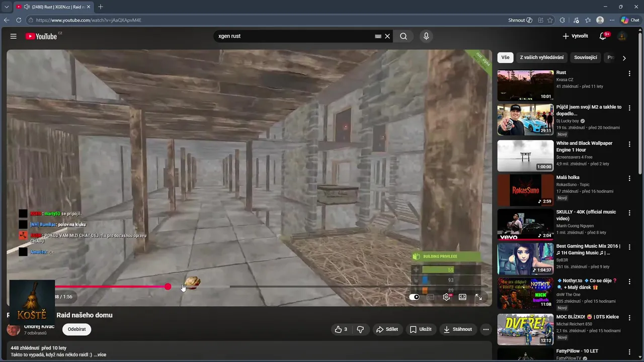
Task: Open options for 'Půjčil jsem svoji M2' video
Action: pos(629,108)
